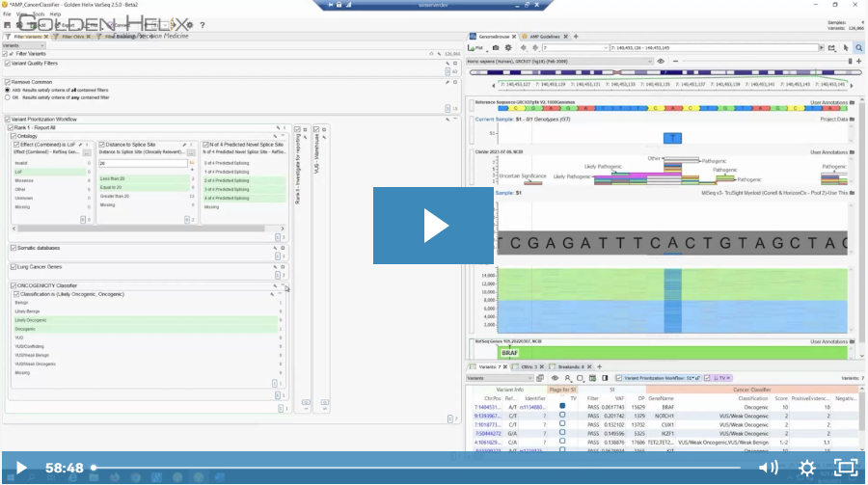The height and width of the screenshot is (485, 868).
Task: Select the Filter CNVs tab
Action: tap(72, 37)
